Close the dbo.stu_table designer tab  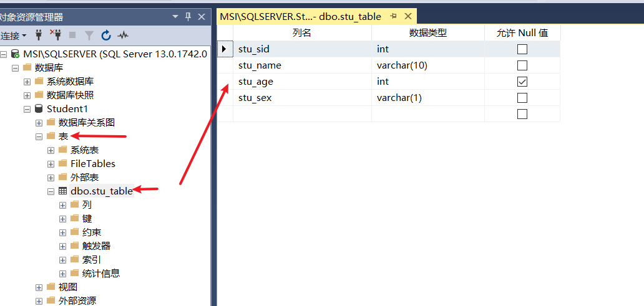coord(408,16)
